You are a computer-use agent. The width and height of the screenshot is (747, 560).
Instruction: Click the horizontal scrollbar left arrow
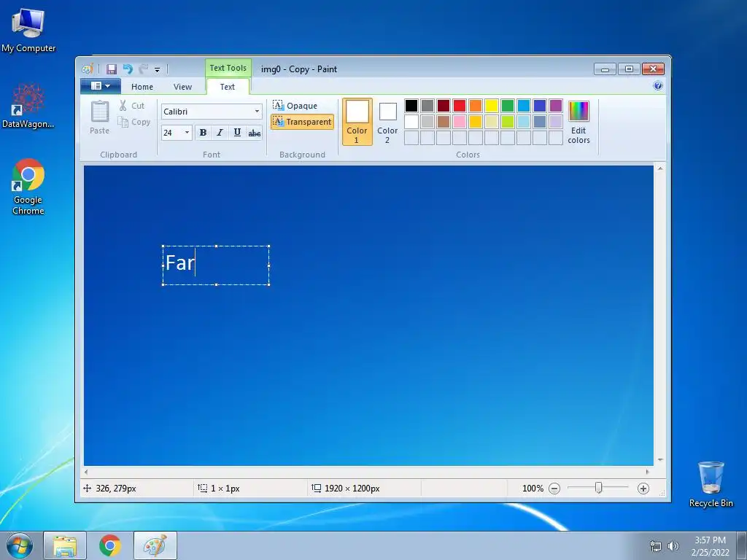point(86,472)
